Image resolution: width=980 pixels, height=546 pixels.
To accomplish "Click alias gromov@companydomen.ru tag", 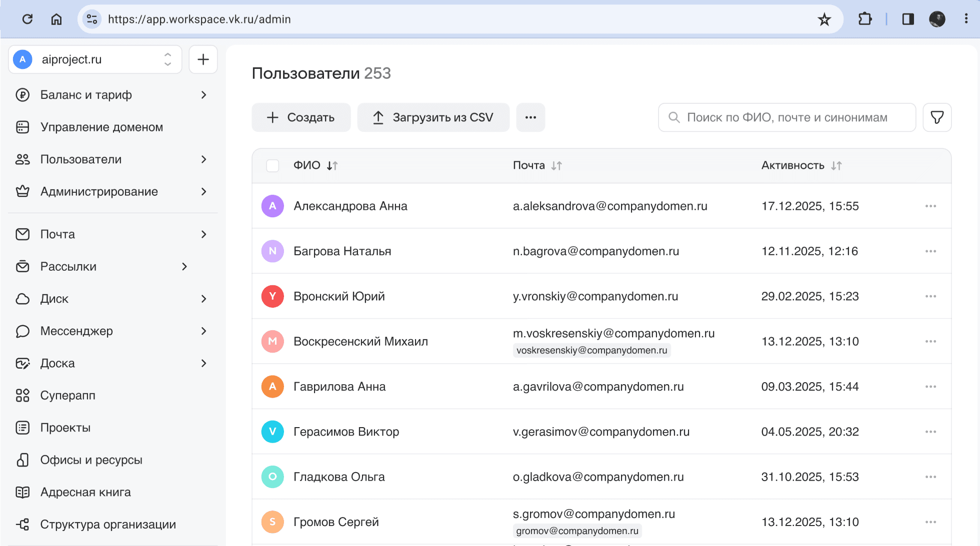I will 577,531.
